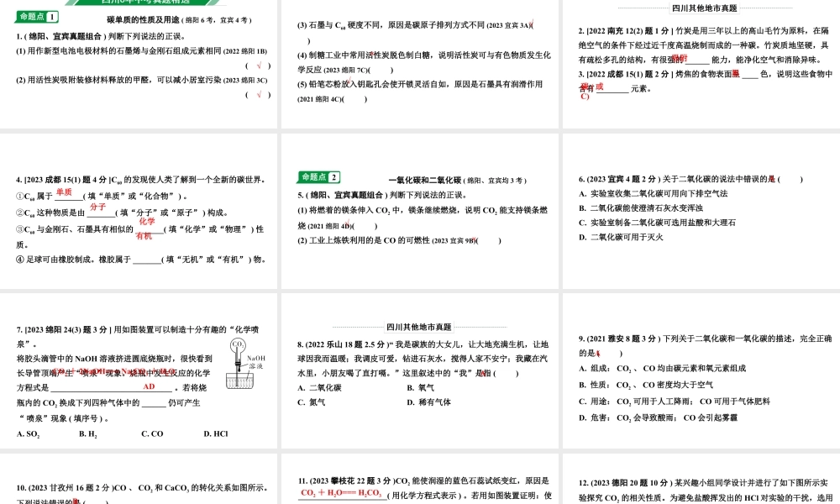Click the red checkmark after question (2)

coord(257,94)
